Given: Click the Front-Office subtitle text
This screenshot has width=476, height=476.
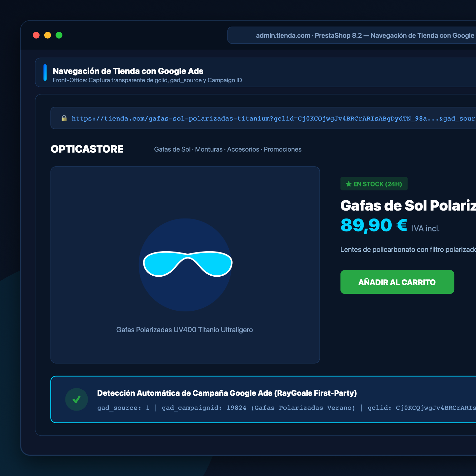Looking at the screenshot, I should [147, 80].
